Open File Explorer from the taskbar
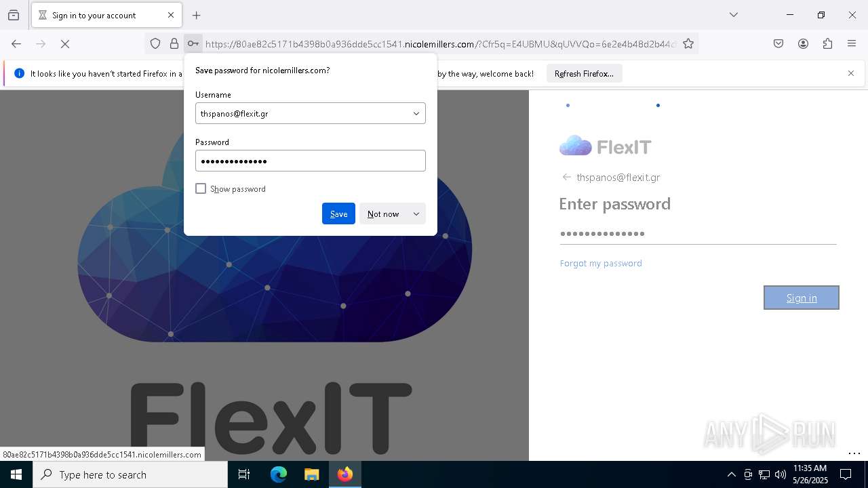The height and width of the screenshot is (488, 868). pos(311,474)
